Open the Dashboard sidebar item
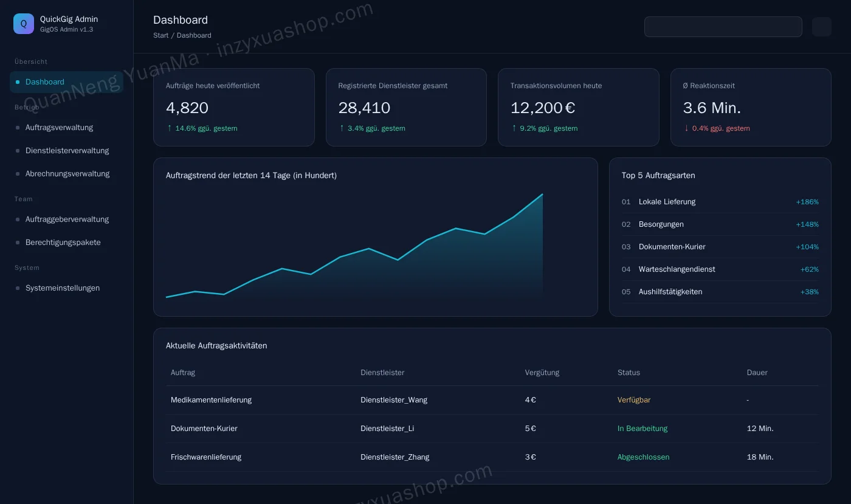The height and width of the screenshot is (504, 851). pos(66,82)
